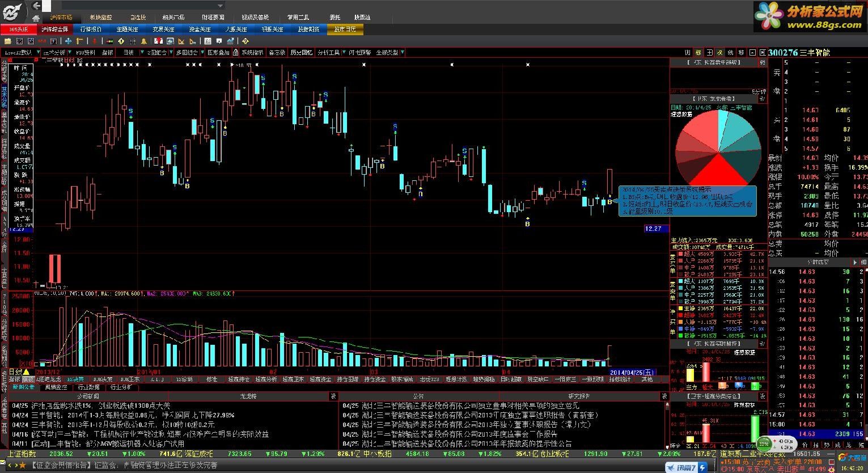Select the 股市日历 tab
868x473 pixels.
click(345, 29)
